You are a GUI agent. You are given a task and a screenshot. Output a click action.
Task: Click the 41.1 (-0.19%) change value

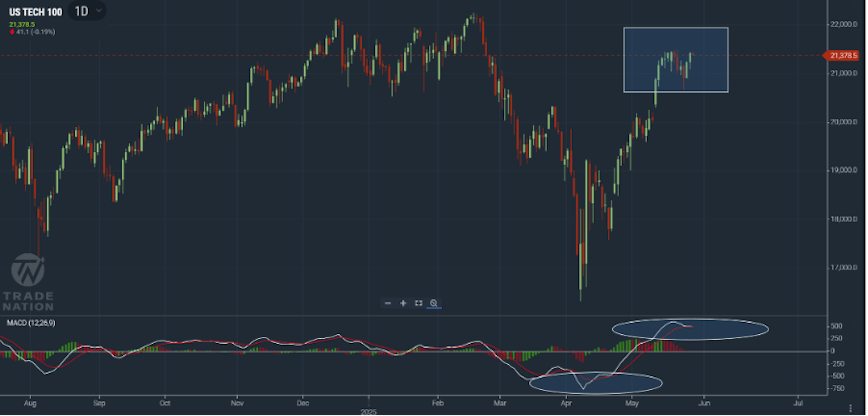[35, 32]
